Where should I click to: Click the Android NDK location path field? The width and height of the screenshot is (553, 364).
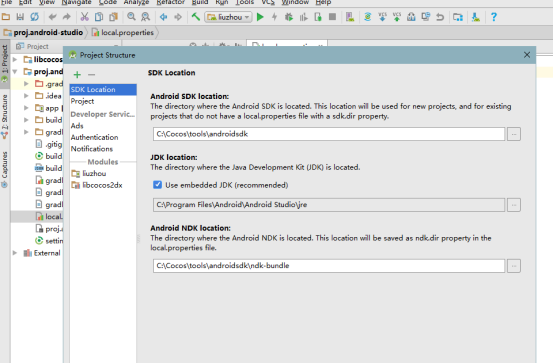(329, 266)
